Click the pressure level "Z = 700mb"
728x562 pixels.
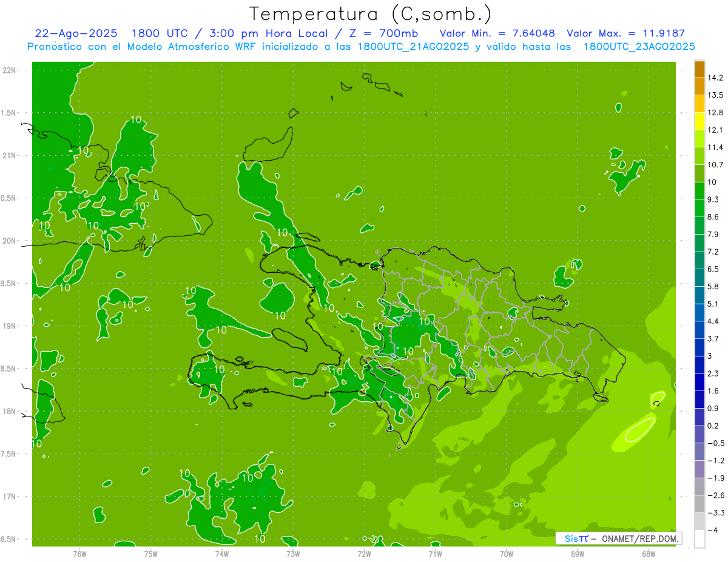383,33
